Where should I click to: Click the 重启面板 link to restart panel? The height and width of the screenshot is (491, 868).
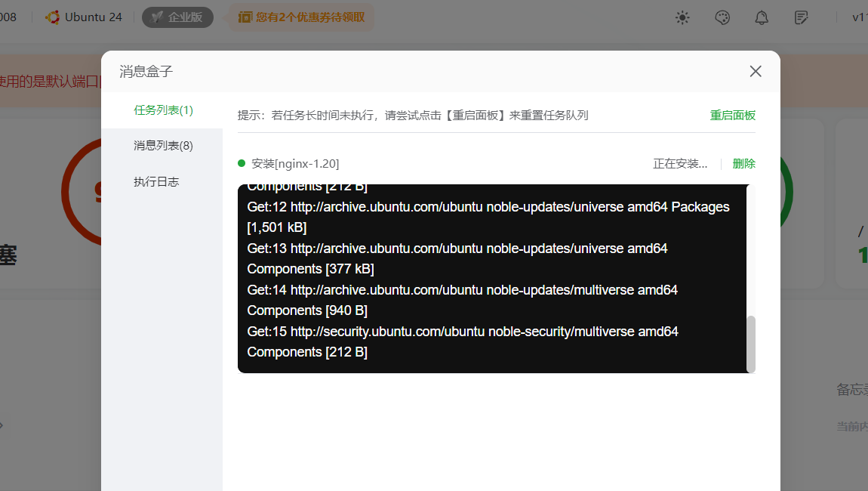pyautogui.click(x=732, y=115)
